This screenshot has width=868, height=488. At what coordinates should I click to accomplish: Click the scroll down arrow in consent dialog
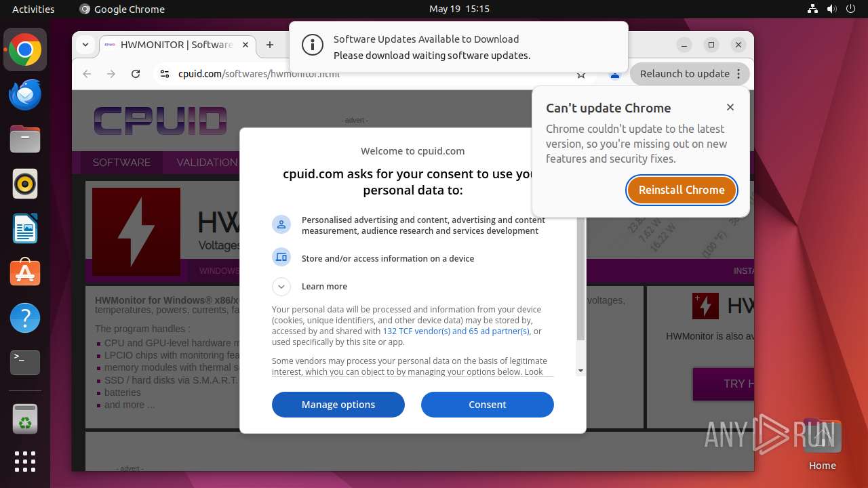pyautogui.click(x=580, y=371)
